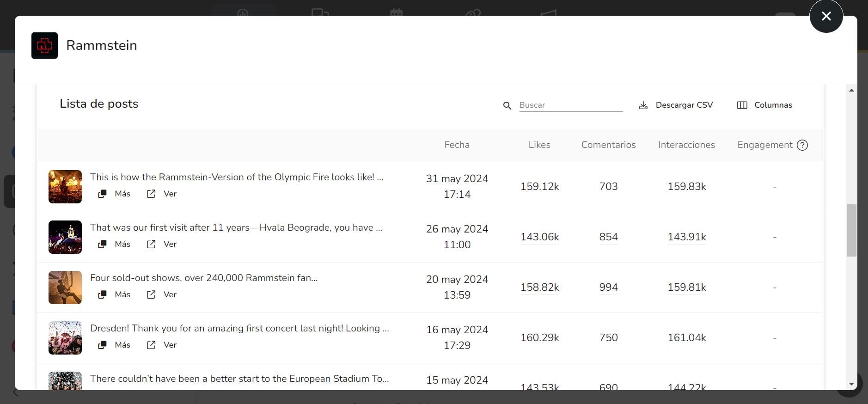Viewport: 868px width, 404px height.
Task: Sort by the Fecha column header
Action: [x=457, y=145]
